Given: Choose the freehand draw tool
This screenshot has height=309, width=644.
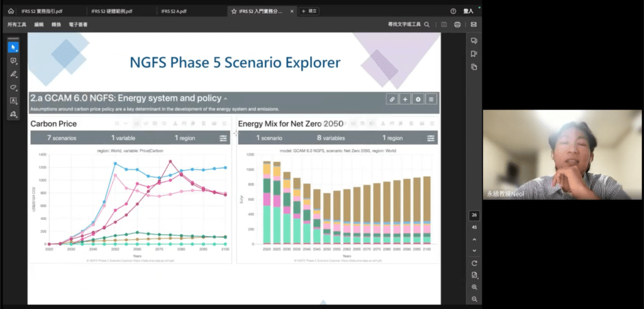Looking at the screenshot, I should (x=13, y=87).
